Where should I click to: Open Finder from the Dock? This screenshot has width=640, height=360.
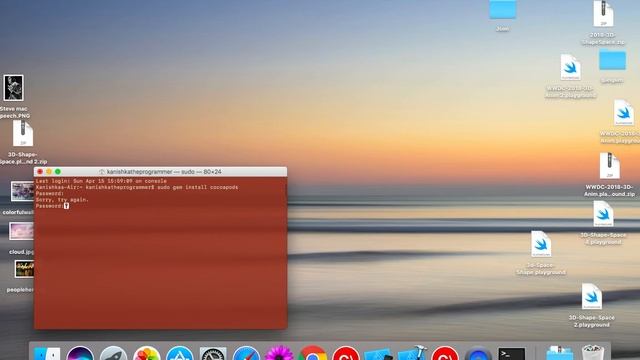tap(47, 354)
